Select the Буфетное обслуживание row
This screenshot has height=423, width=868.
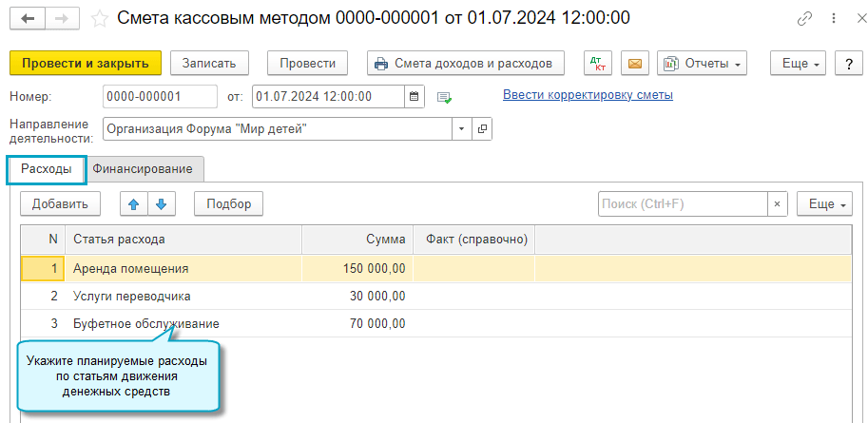tap(436, 323)
